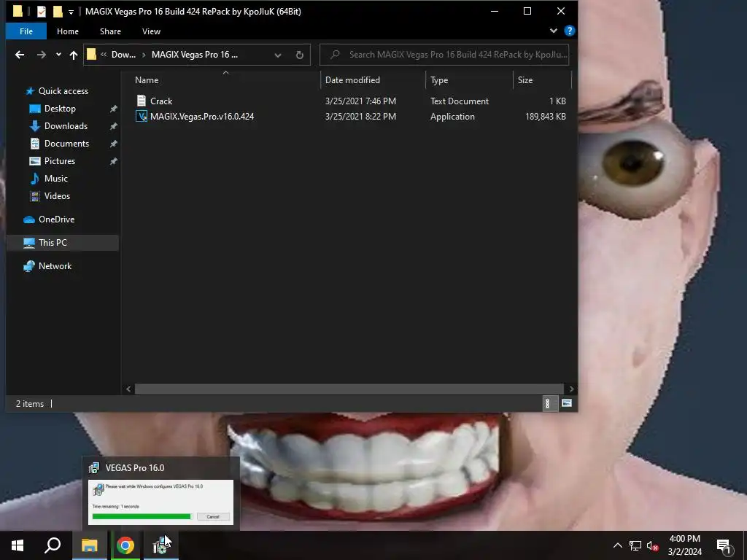The width and height of the screenshot is (747, 560).
Task: Click the pin icon beside Pictures
Action: 113,161
